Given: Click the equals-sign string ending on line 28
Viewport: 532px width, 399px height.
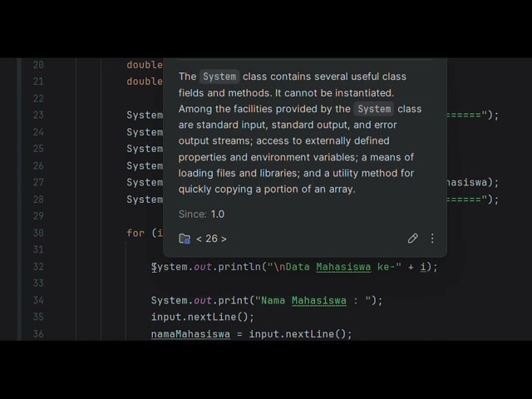Looking at the screenshot, I should [467, 199].
